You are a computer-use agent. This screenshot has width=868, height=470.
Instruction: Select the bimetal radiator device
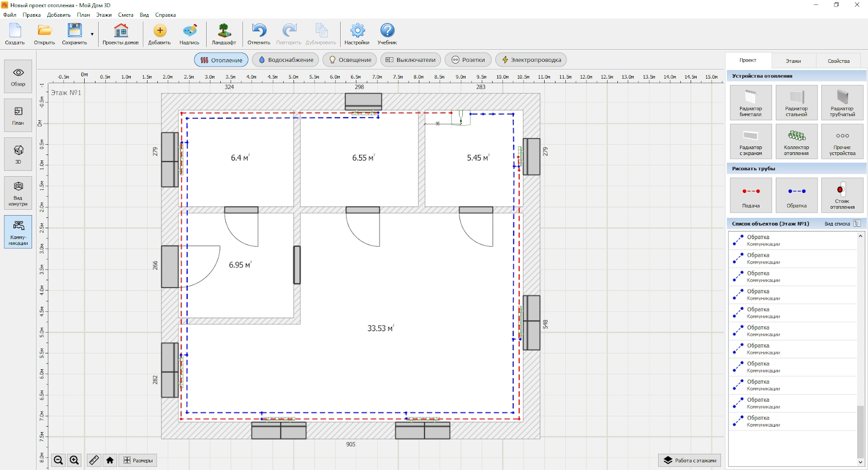tap(750, 102)
